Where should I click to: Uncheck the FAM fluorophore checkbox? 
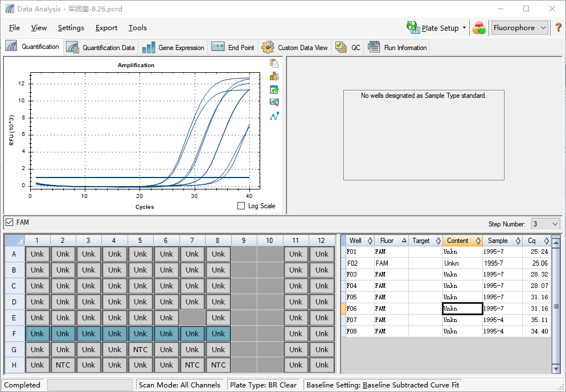click(9, 222)
